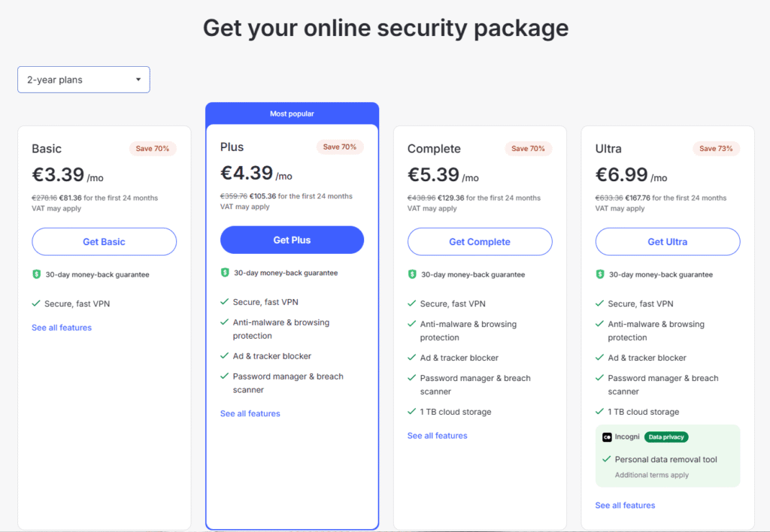The width and height of the screenshot is (770, 532).
Task: Click the money-back shield icon in Basic card
Action: click(x=36, y=274)
